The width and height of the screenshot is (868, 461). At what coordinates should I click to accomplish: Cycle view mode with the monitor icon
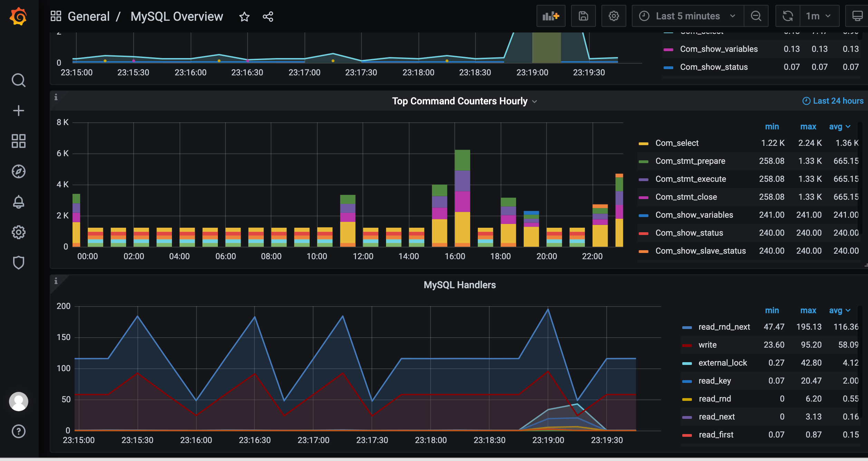click(857, 16)
